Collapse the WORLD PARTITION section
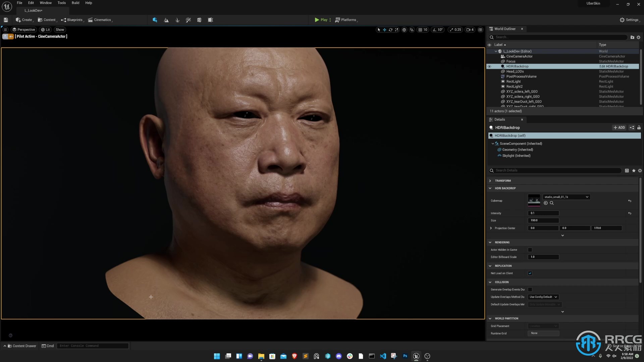The width and height of the screenshot is (644, 362). click(490, 318)
